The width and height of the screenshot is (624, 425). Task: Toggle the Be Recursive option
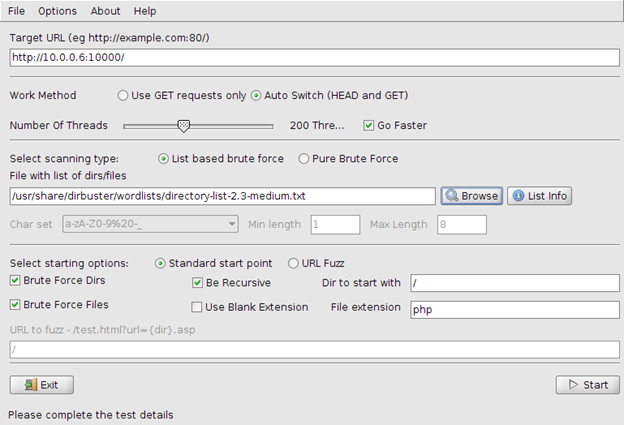198,283
